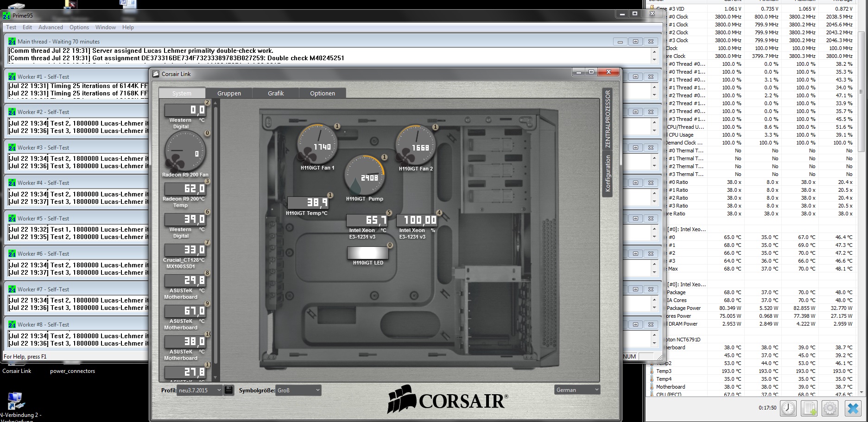Image resolution: width=868 pixels, height=422 pixels.
Task: Open the Symbolgröße dropdown set to Groß
Action: pos(298,390)
